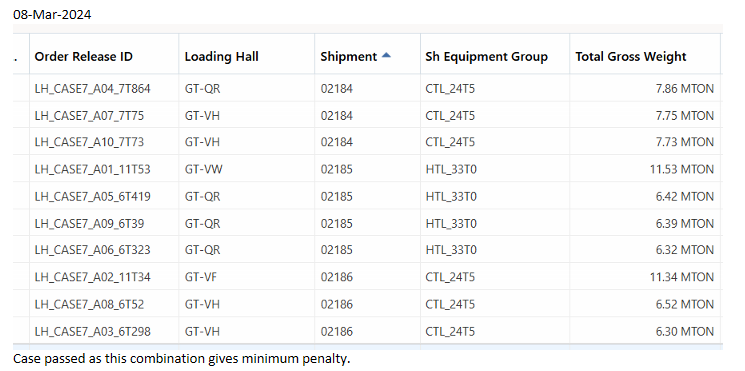Click the Shipment column header

click(349, 57)
